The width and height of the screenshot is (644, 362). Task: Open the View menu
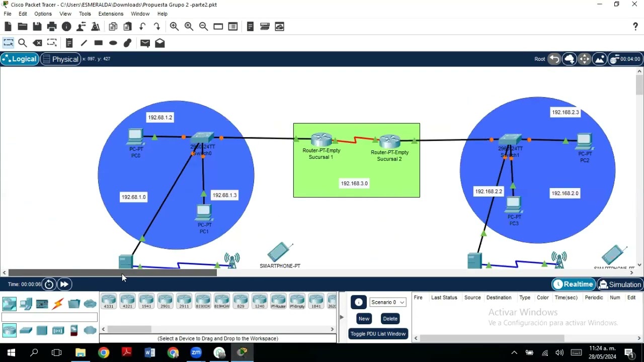point(65,14)
